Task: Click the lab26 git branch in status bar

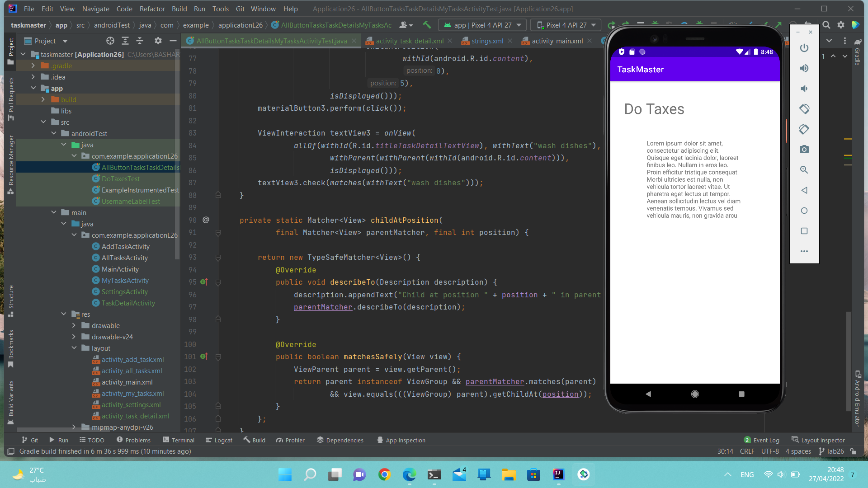Action: pos(831,451)
